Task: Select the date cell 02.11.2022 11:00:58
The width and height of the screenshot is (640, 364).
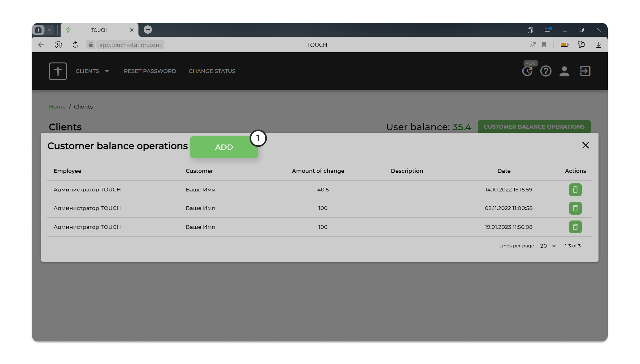Action: tap(509, 208)
